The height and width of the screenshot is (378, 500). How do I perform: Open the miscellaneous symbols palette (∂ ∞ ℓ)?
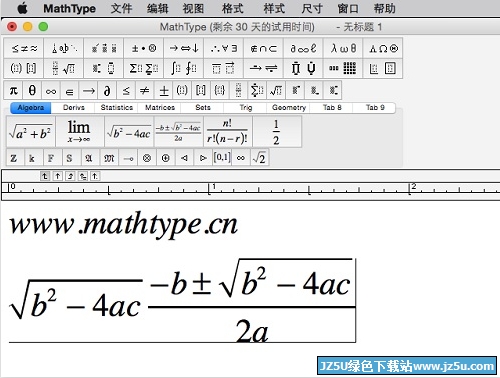point(303,48)
